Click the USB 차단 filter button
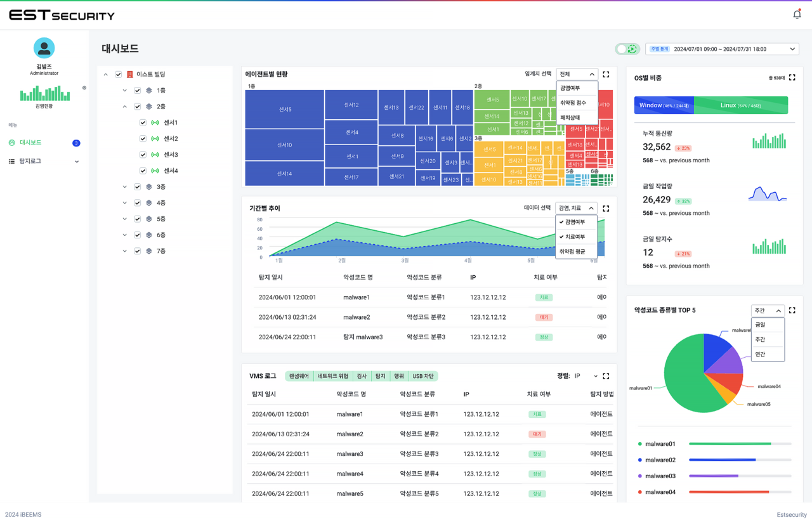The image size is (812, 527). point(422,376)
